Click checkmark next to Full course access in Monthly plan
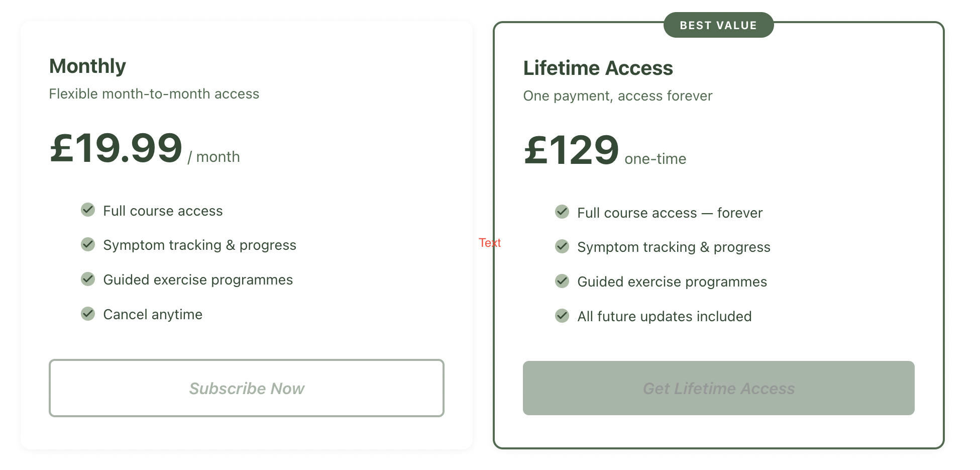Viewport: 980px width, 470px height. click(x=88, y=210)
